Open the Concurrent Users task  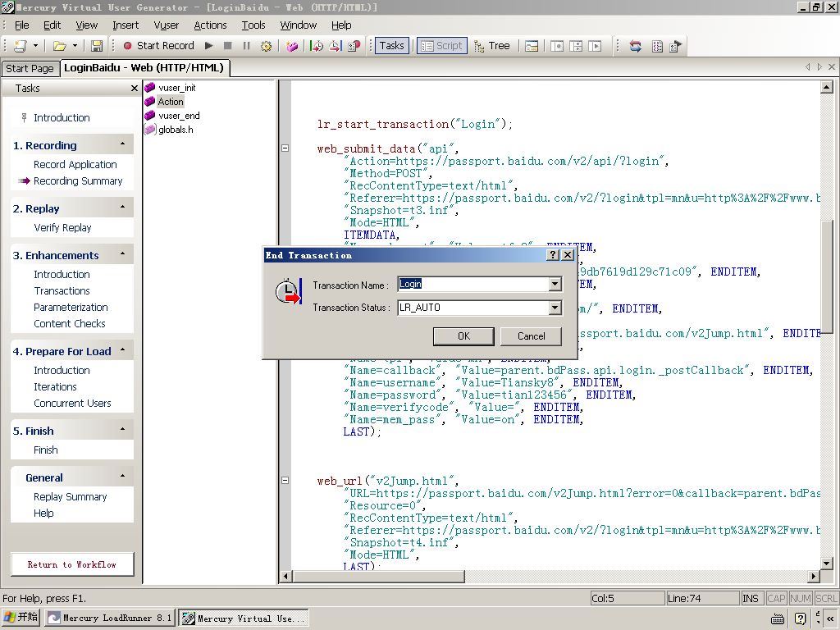[72, 404]
